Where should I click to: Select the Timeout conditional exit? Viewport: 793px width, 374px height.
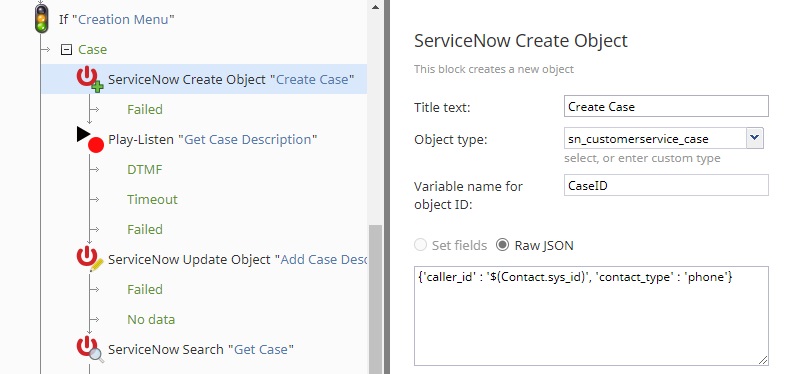(x=152, y=199)
